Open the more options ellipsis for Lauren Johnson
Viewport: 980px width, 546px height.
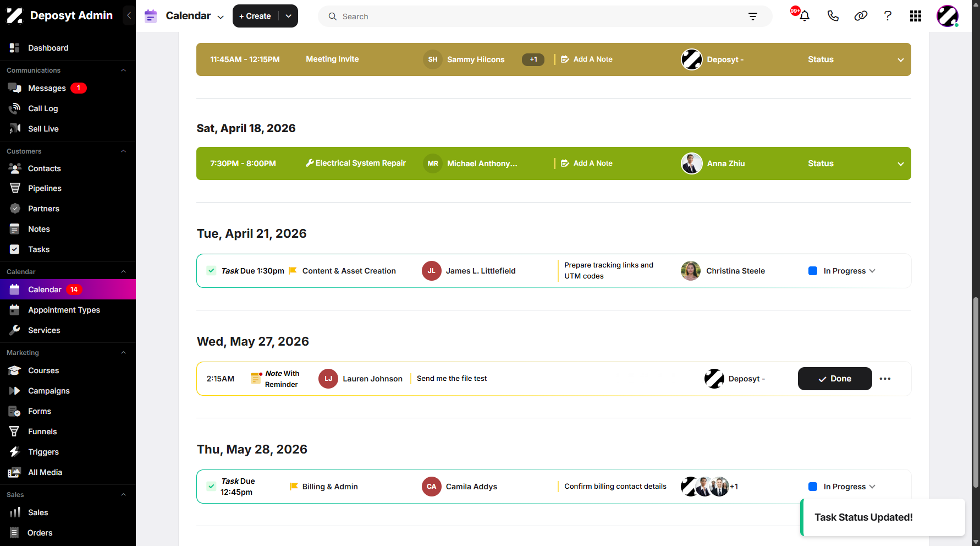click(x=885, y=379)
